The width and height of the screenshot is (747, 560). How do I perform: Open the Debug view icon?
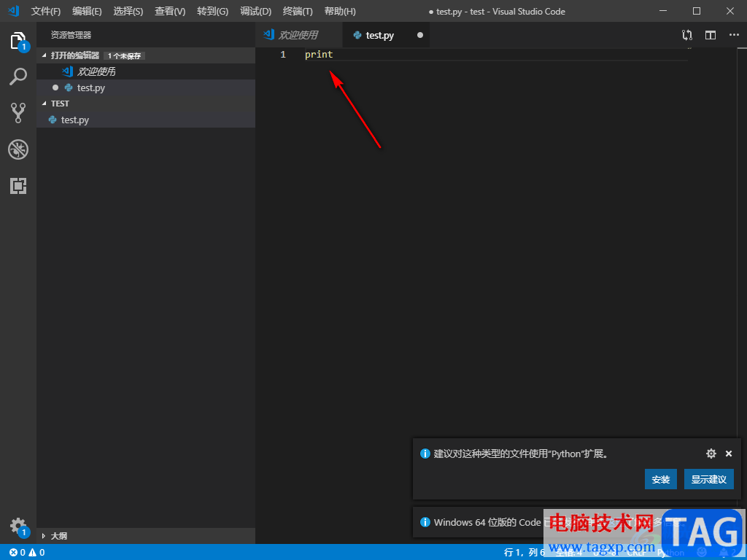point(18,149)
